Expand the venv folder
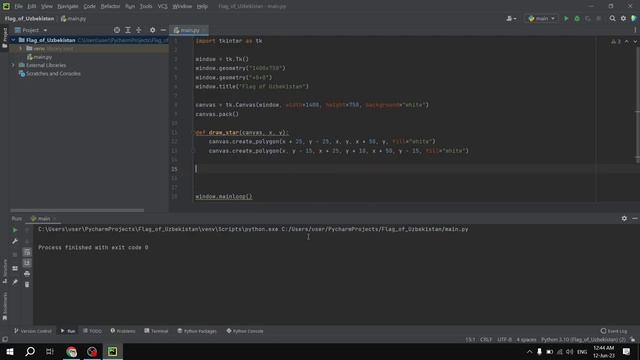The width and height of the screenshot is (640, 360). coord(21,49)
